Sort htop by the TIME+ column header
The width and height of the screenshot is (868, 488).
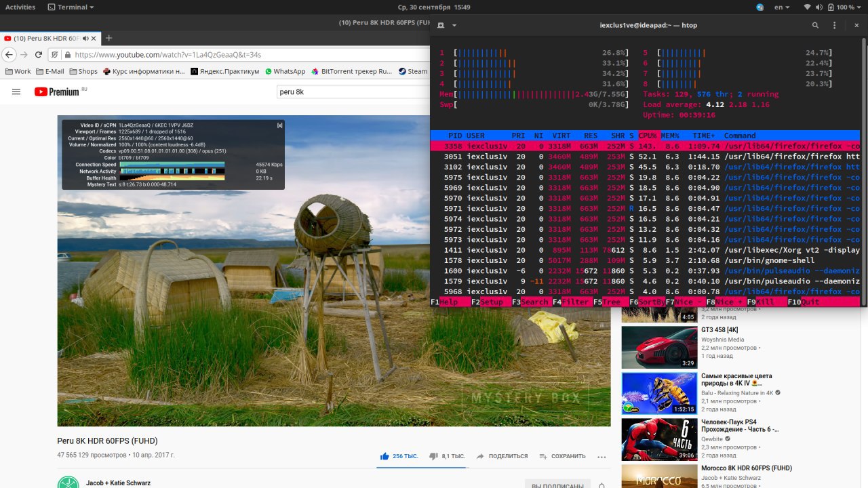[x=705, y=136]
